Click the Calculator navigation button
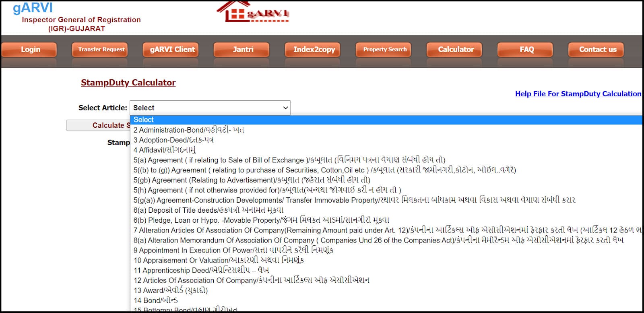 [x=456, y=50]
